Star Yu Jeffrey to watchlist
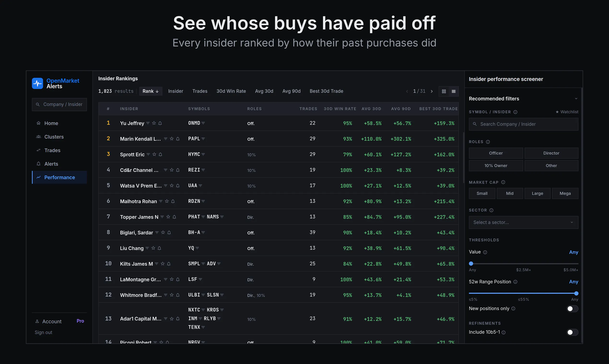The width and height of the screenshot is (609, 364). pyautogui.click(x=154, y=123)
